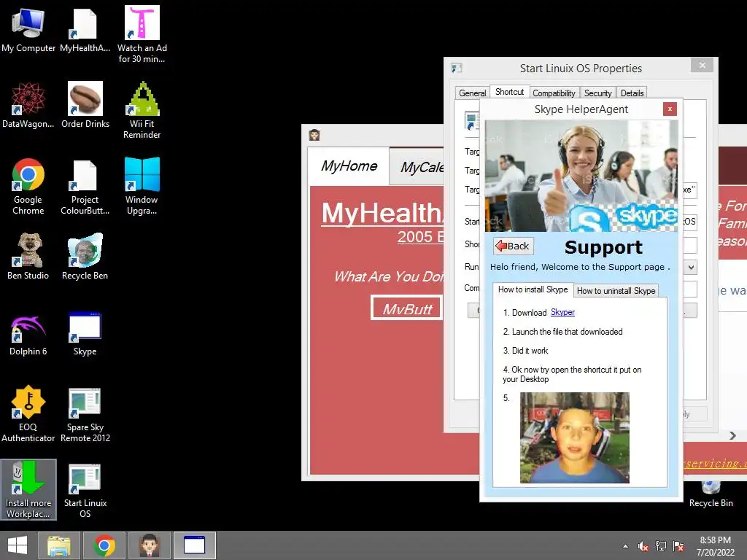Click the shortcut icon in Properties
Image resolution: width=747 pixels, height=560 pixels.
(x=472, y=121)
